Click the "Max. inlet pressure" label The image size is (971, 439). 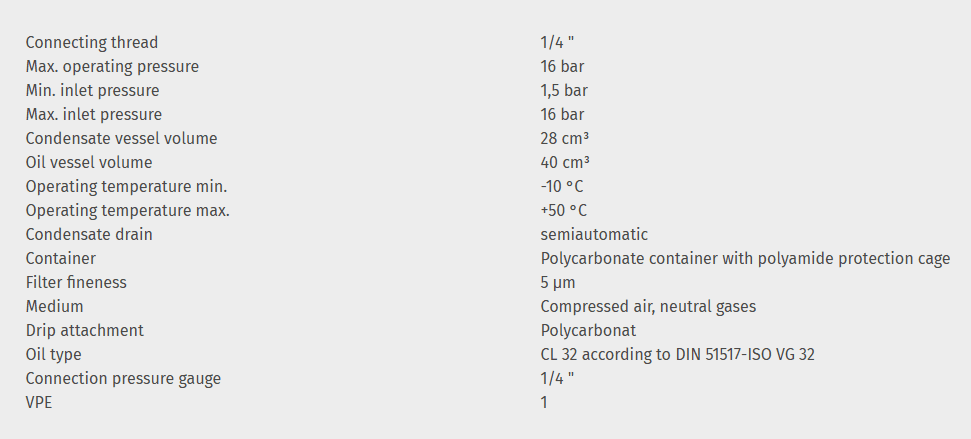pyautogui.click(x=93, y=114)
